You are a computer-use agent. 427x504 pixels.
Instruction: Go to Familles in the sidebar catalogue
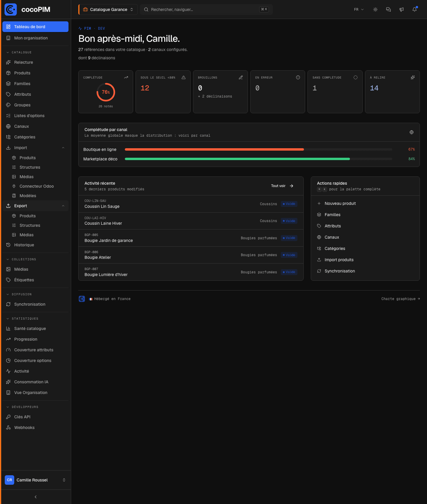point(35,84)
